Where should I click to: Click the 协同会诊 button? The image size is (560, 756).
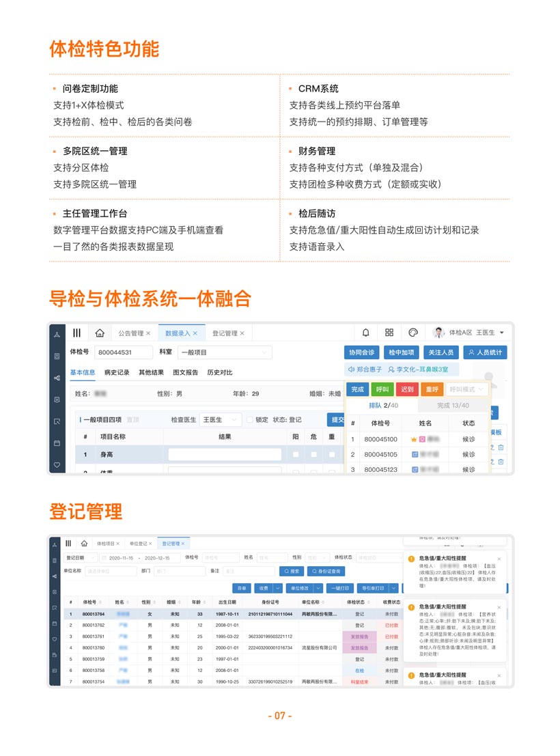pos(361,352)
